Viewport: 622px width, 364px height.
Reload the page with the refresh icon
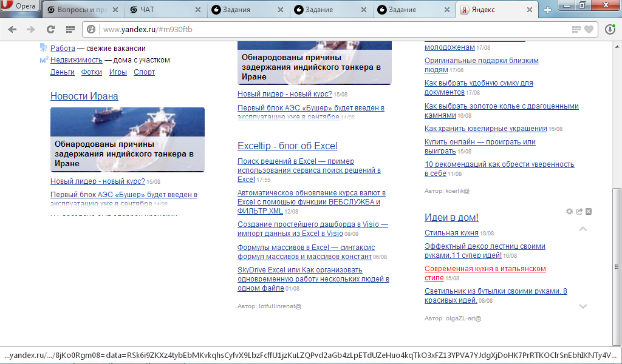point(50,29)
